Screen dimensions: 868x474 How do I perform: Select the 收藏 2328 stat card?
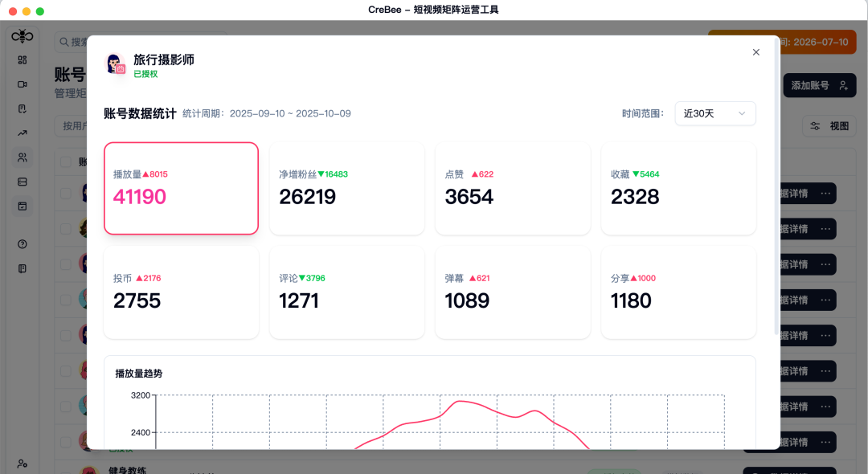(x=678, y=189)
